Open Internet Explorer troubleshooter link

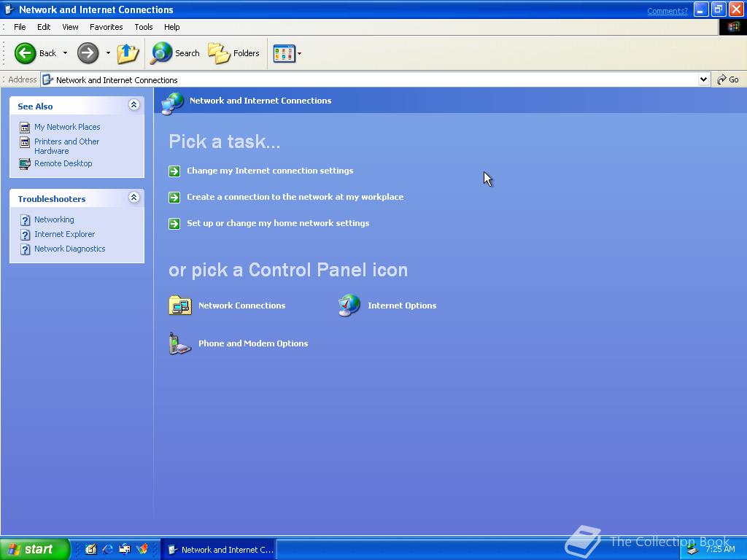pos(65,234)
